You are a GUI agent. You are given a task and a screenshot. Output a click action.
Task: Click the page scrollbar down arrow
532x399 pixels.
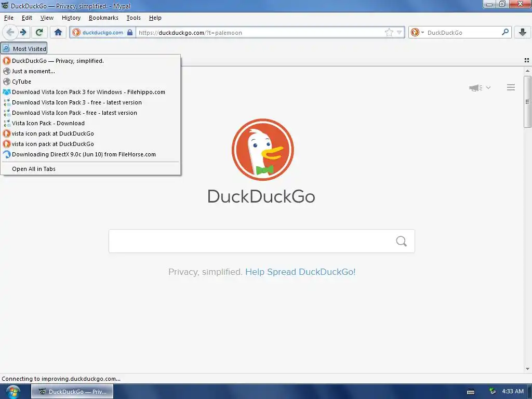coord(527,369)
